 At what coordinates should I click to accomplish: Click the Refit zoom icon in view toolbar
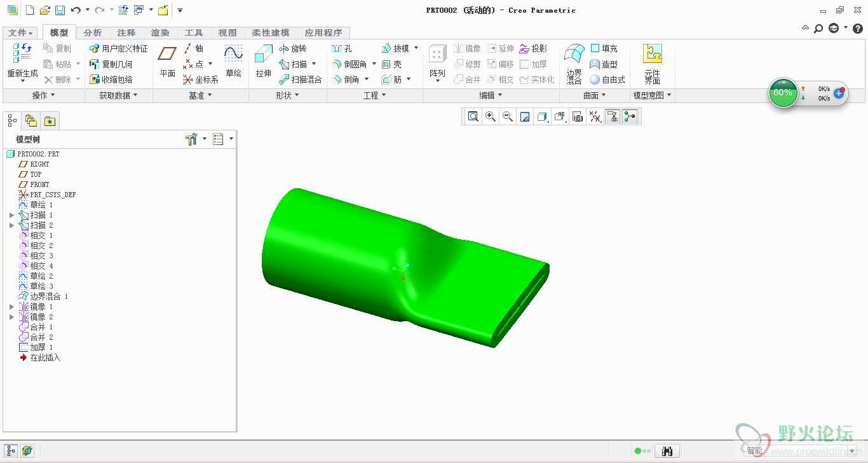point(473,116)
